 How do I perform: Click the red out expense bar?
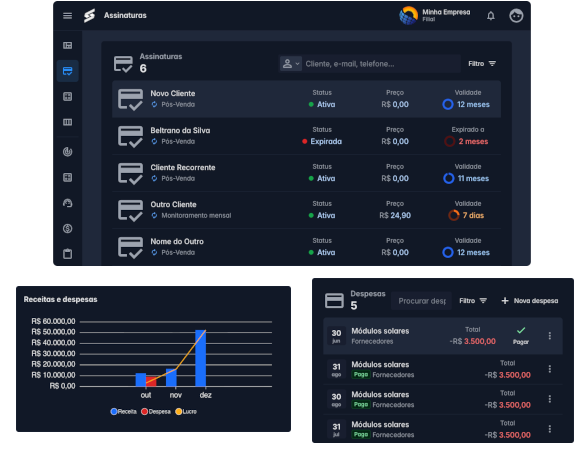(x=151, y=381)
